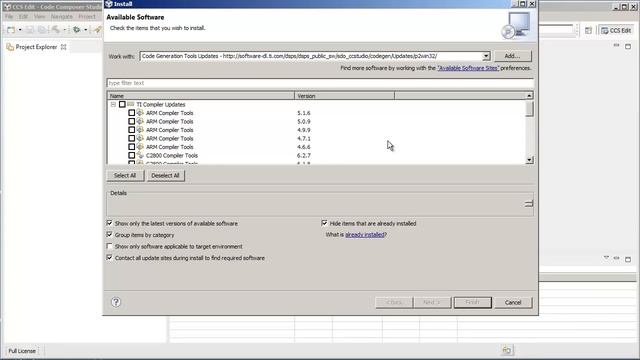Click the CCS Edit perspective icon
This screenshot has height=360, width=640.
(x=604, y=31)
